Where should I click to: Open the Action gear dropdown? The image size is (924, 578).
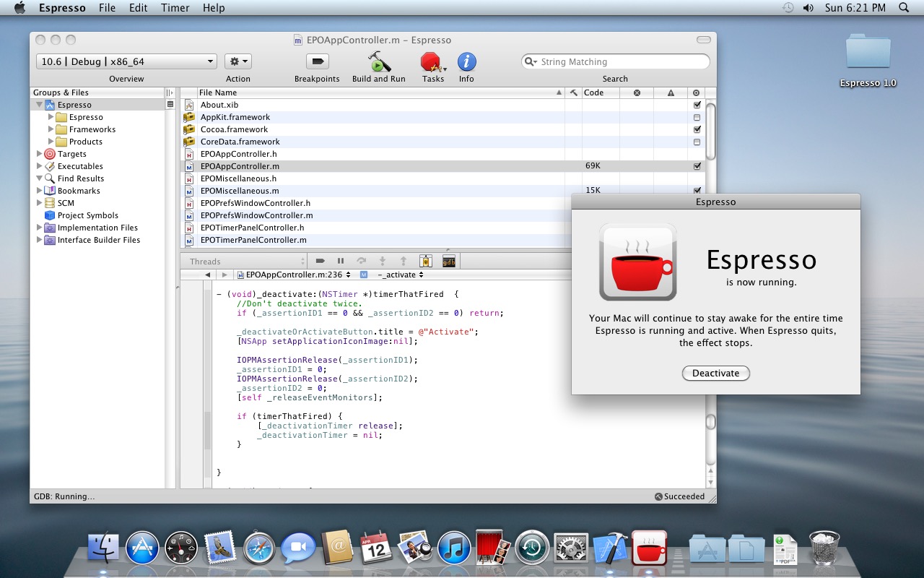237,62
